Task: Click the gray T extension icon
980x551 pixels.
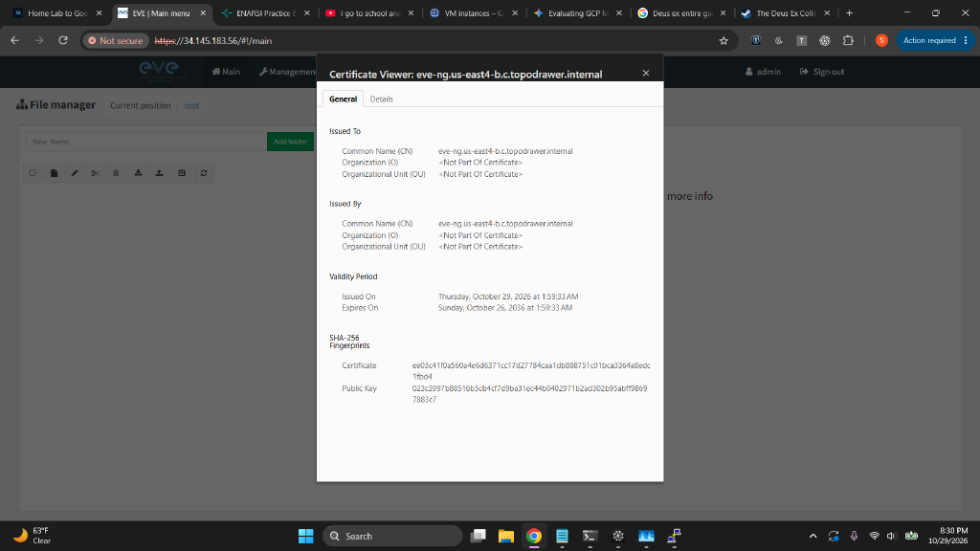Action: pos(801,40)
